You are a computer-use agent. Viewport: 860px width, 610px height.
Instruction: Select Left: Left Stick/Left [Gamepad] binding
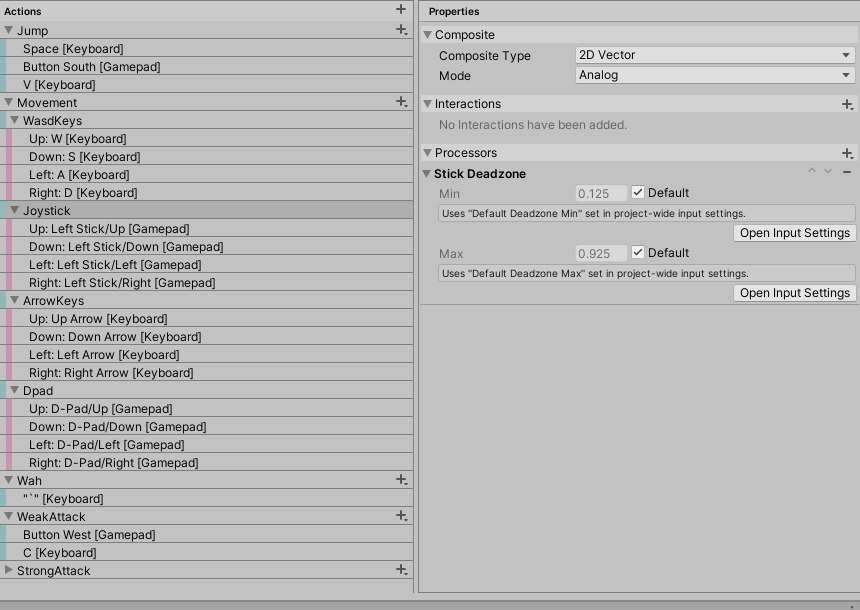pyautogui.click(x=207, y=264)
